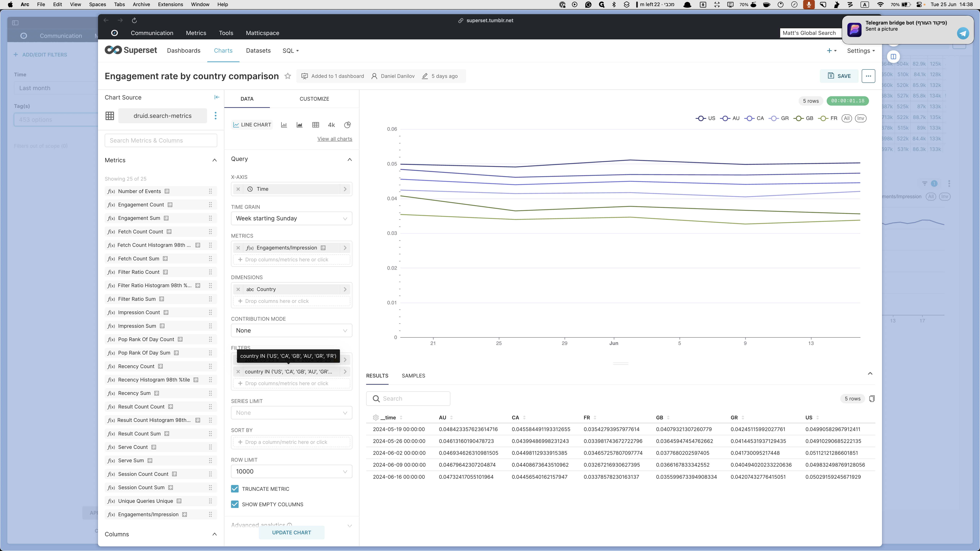Click the UPDATE CHART button

point(291,533)
